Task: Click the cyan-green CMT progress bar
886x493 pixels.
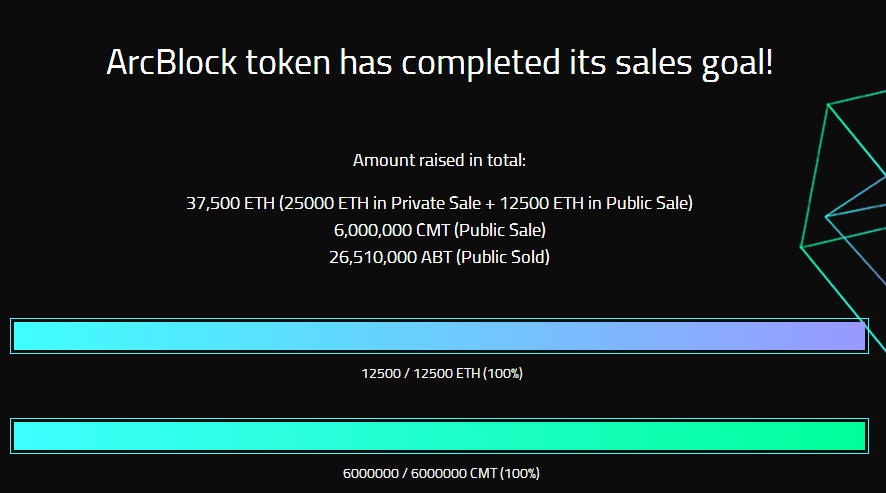Action: pyautogui.click(x=439, y=436)
